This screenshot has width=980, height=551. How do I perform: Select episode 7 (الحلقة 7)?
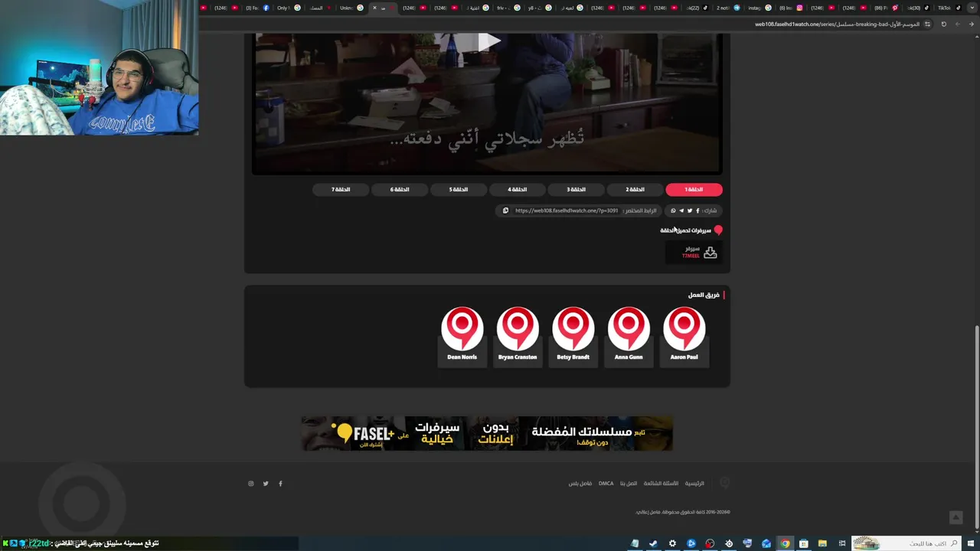click(x=340, y=190)
